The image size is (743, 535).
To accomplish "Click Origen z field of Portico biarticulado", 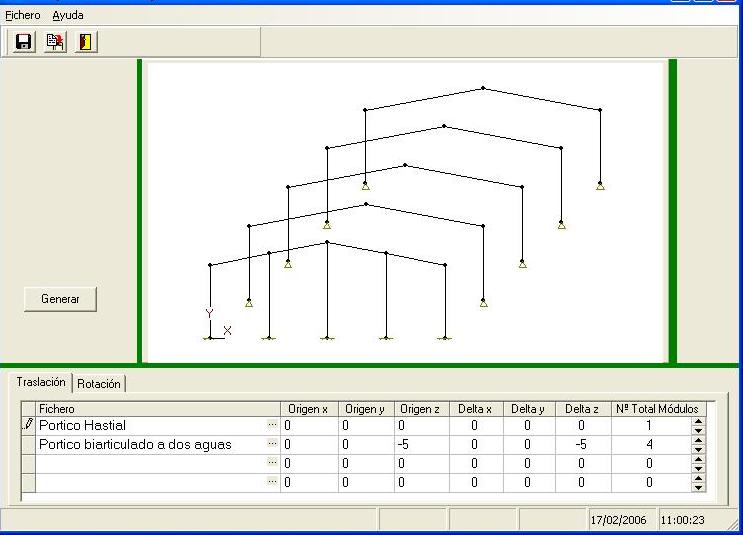I will pyautogui.click(x=419, y=444).
